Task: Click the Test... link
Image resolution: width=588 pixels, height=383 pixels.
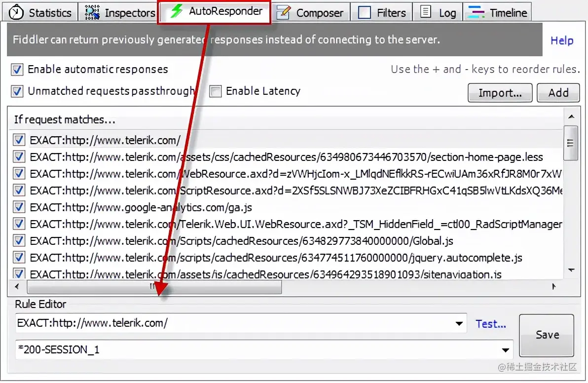Action: point(490,324)
